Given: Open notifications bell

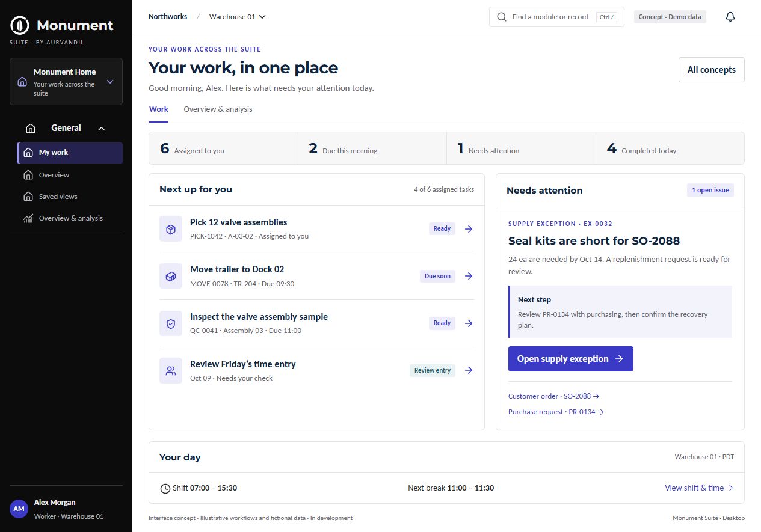Looking at the screenshot, I should (730, 17).
